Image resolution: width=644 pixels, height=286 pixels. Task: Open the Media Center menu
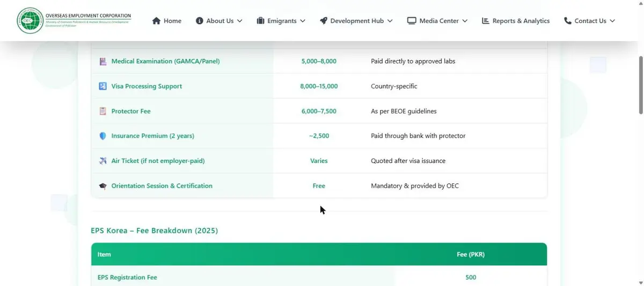click(437, 21)
